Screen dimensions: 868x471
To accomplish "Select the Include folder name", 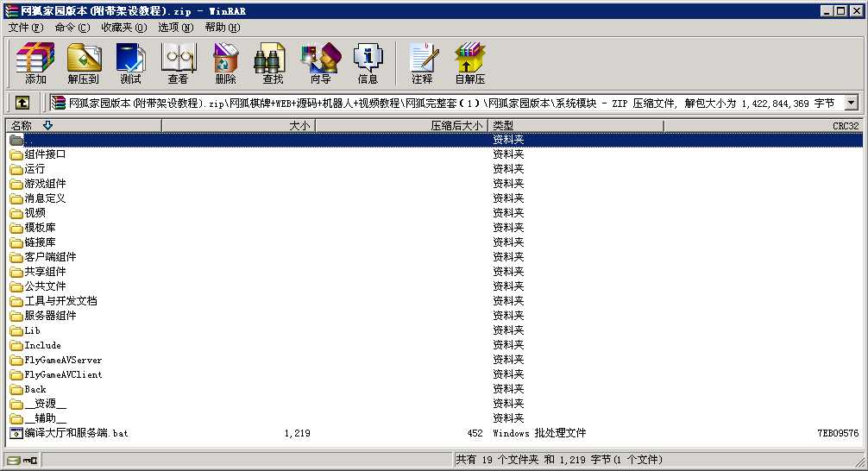I will 42,345.
